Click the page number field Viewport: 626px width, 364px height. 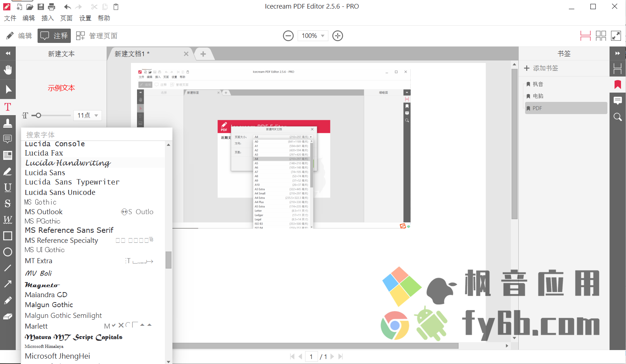point(312,356)
